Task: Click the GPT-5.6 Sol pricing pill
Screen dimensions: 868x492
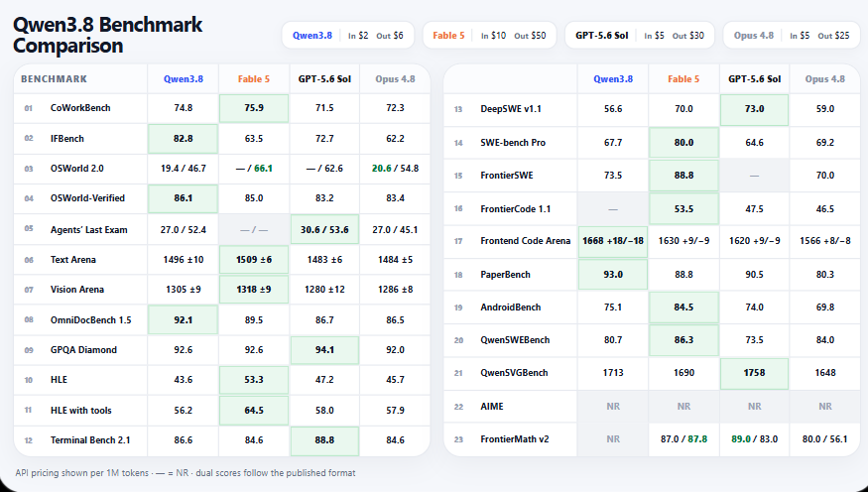Action: tap(640, 36)
